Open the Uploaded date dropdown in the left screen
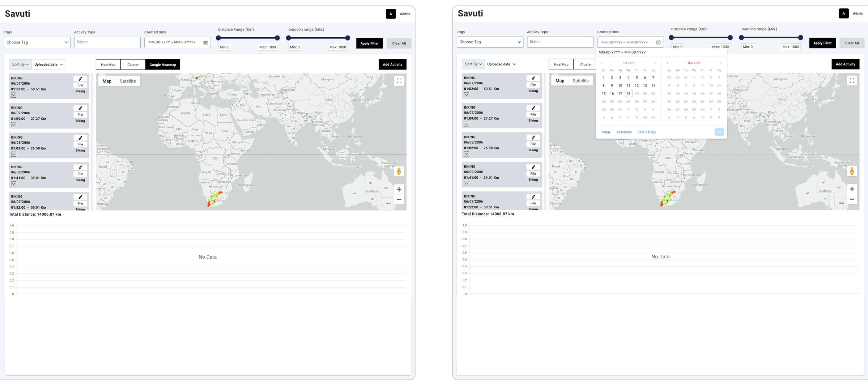Image resolution: width=868 pixels, height=386 pixels. (48, 64)
